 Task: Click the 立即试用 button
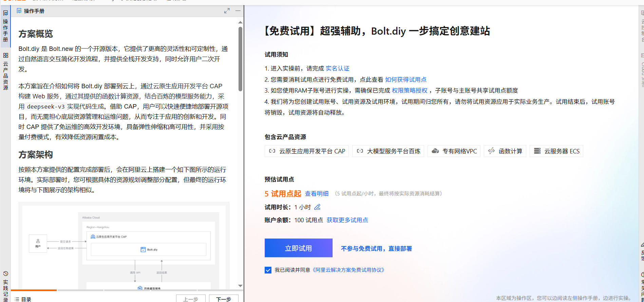coord(299,248)
